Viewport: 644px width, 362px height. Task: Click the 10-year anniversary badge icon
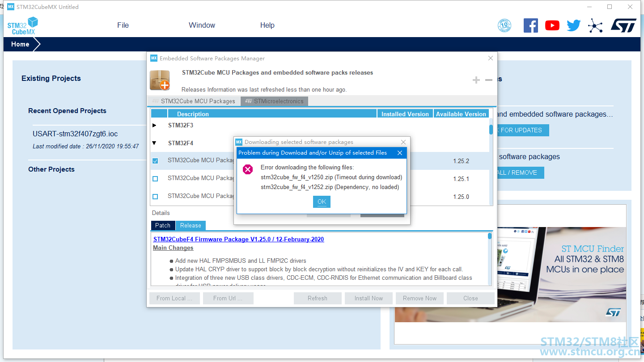[x=504, y=25]
